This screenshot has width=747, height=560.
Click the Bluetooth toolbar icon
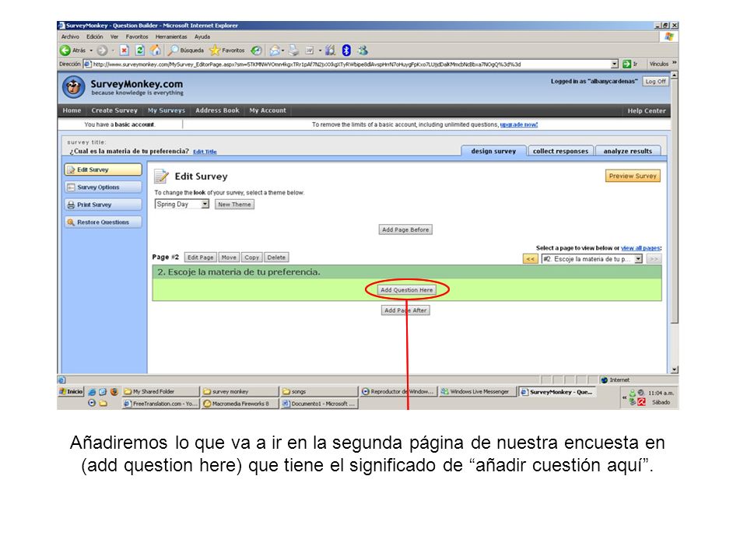[346, 50]
